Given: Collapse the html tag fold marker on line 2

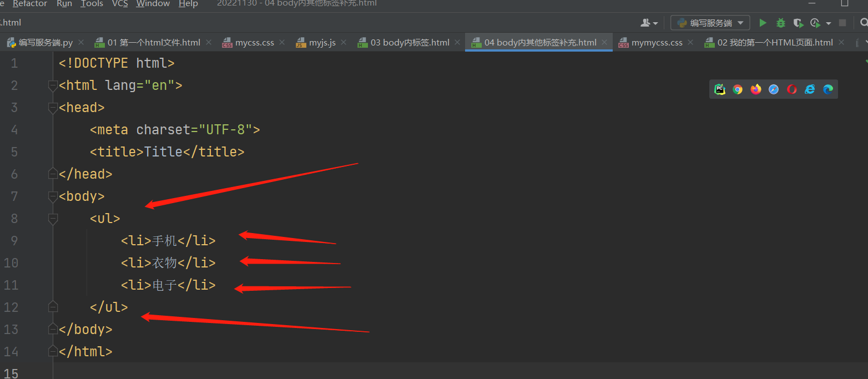Looking at the screenshot, I should 53,85.
